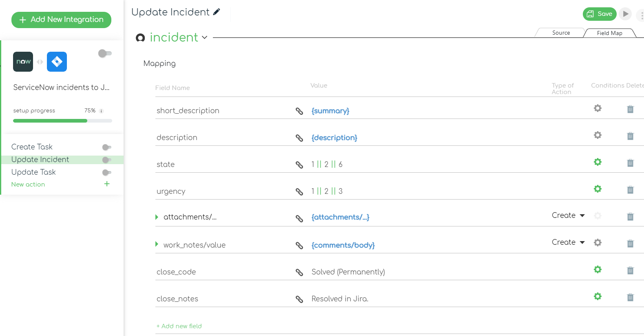Toggle the ServiceNow to Jira integration switch
644x336 pixels.
pos(105,53)
